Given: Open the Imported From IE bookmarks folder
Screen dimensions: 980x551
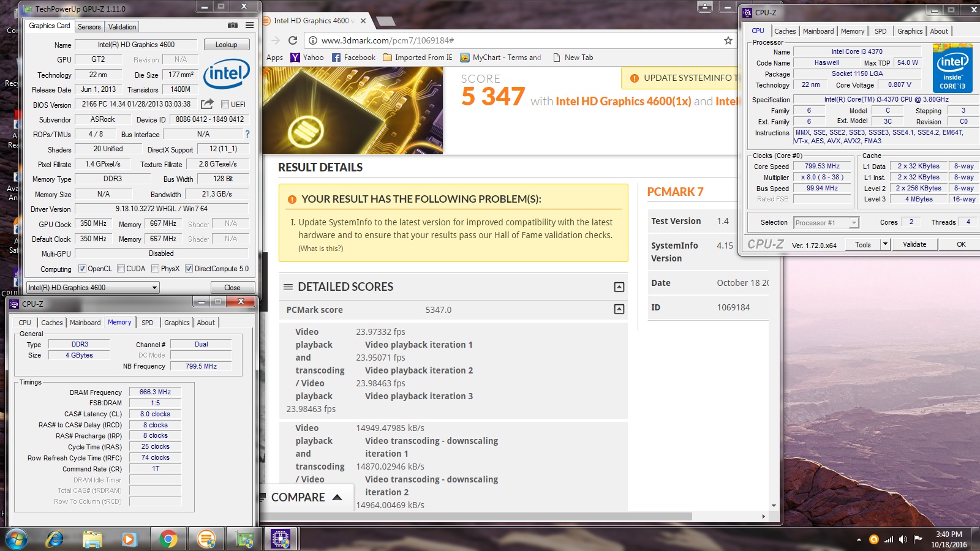Looking at the screenshot, I should point(418,58).
